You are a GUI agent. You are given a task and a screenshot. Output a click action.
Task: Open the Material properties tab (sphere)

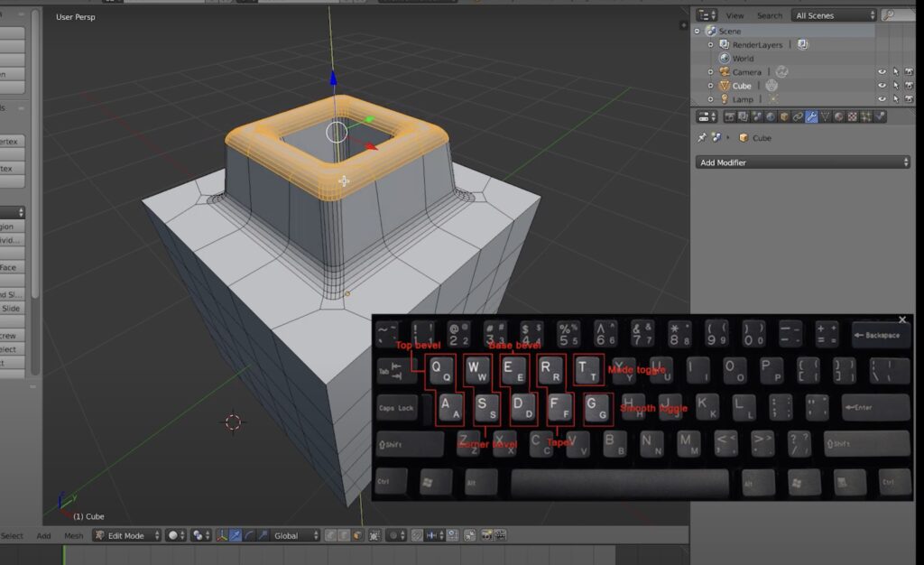tap(838, 116)
